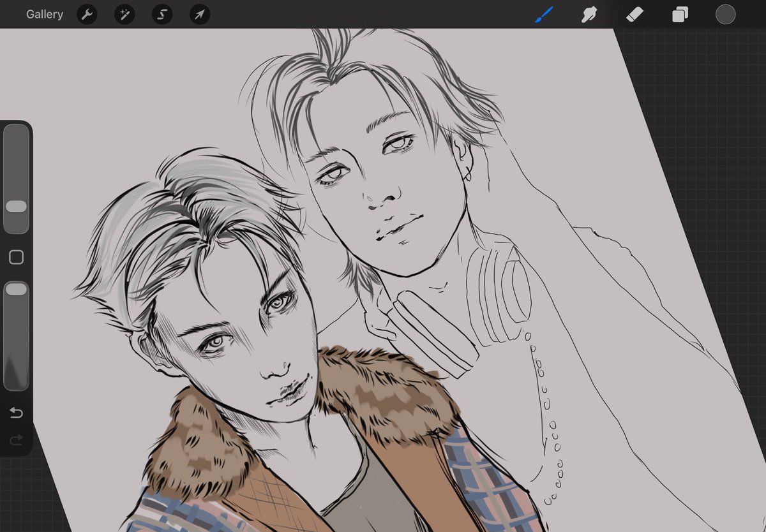Screen dimensions: 766x532
Task: Adjust the brush size slider
Action: (16, 179)
